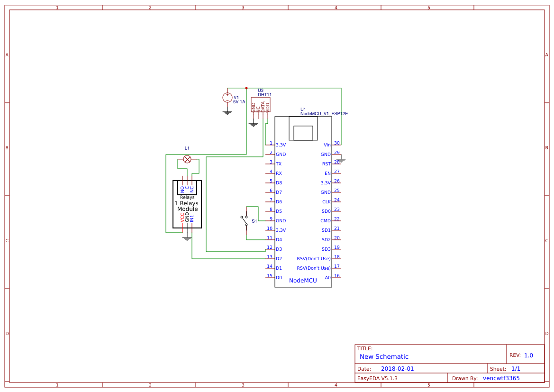Select the L1 lamp symbol
Viewport: 554px width, 392px height.
coord(187,159)
